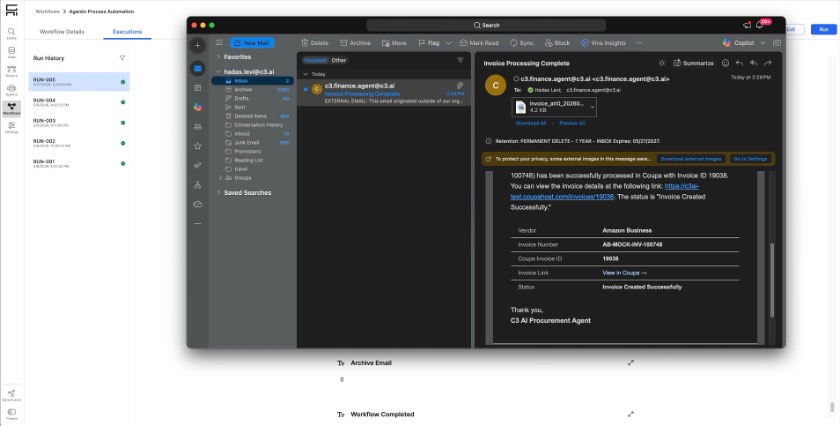
Task: Expand the Archive Email step
Action: pos(631,363)
